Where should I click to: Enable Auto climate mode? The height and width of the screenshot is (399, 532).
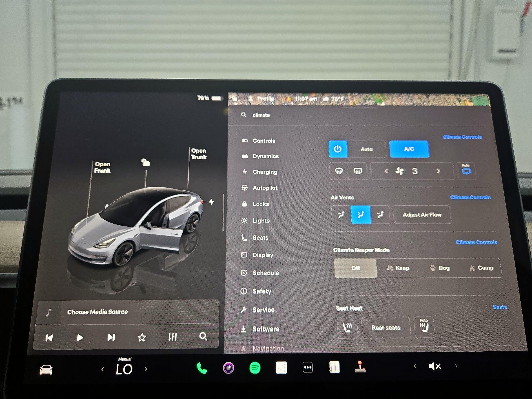pos(367,149)
